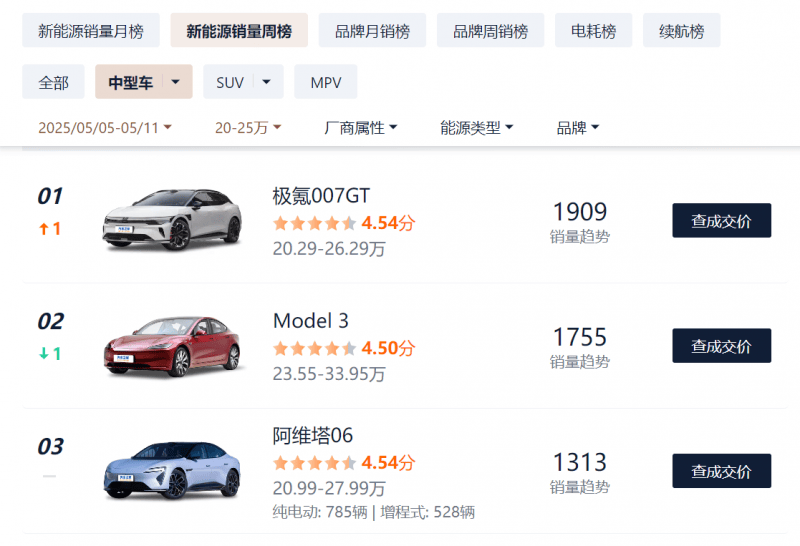The height and width of the screenshot is (546, 800).
Task: Open the 续航榜 ranking tab
Action: [682, 31]
